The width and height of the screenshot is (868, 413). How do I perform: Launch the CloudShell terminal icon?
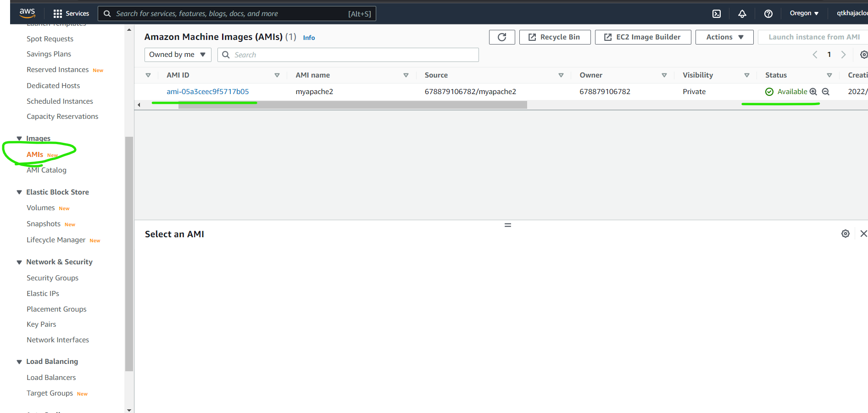[716, 14]
